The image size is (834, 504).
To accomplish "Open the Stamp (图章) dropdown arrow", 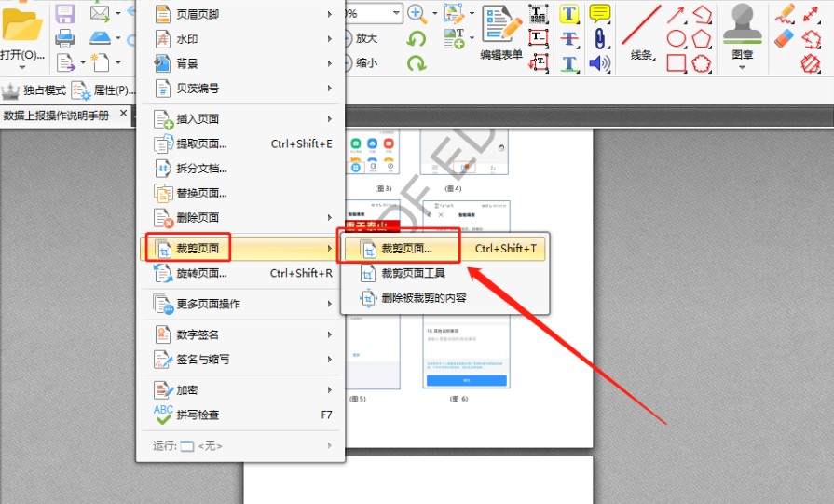I will [742, 67].
